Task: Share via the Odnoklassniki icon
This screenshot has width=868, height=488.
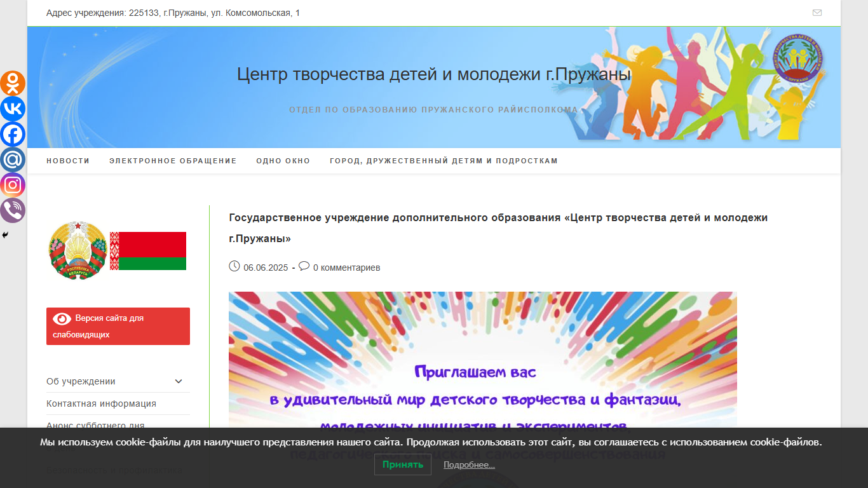Action: pyautogui.click(x=13, y=83)
